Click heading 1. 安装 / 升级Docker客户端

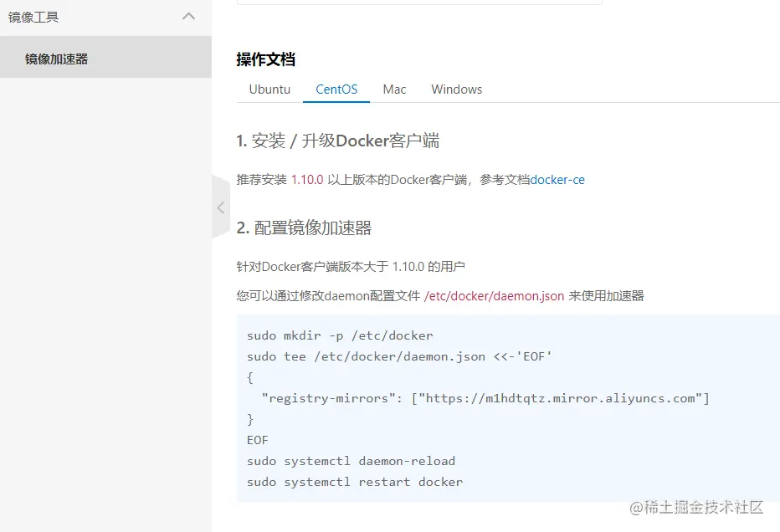338,141
